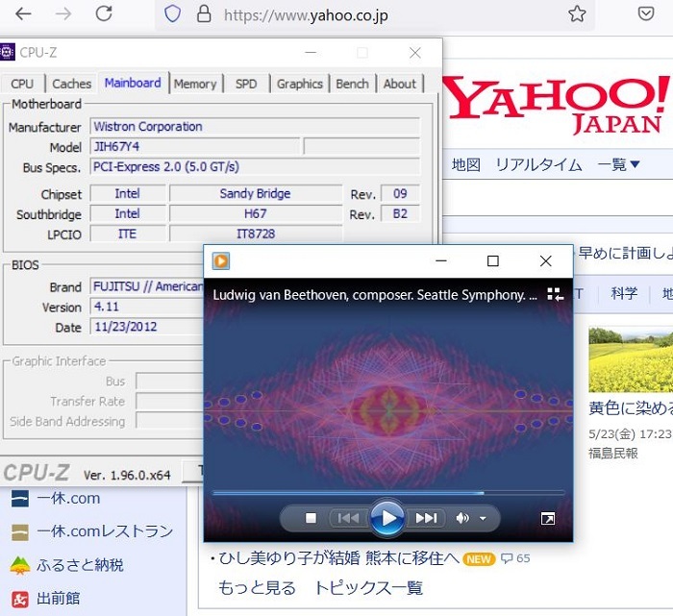This screenshot has width=673, height=616.
Task: Play the Beethoven track
Action: pyautogui.click(x=386, y=518)
